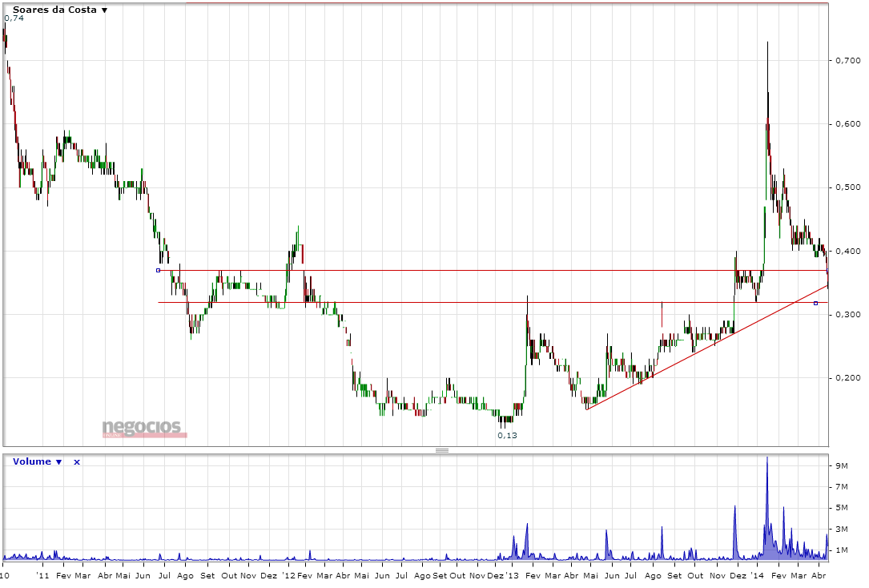
Task: Select the rising red trendline
Action: pos(706,345)
